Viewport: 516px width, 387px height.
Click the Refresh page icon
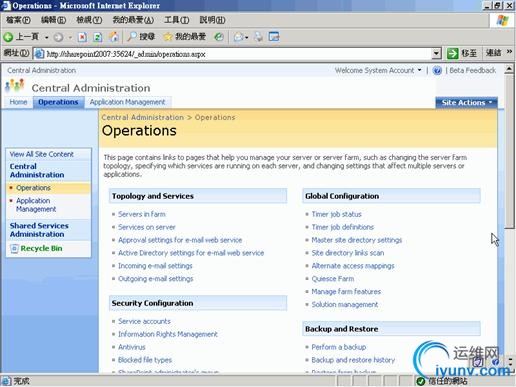[98, 37]
